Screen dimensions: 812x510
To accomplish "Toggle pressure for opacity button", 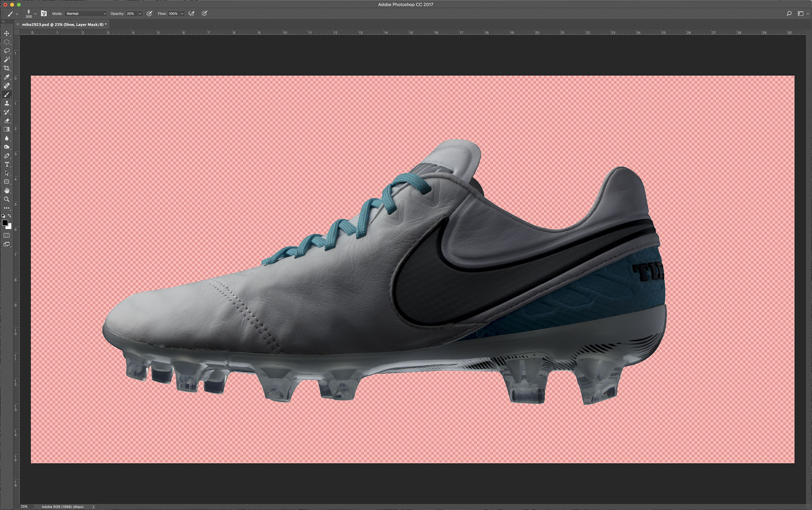I will click(149, 14).
